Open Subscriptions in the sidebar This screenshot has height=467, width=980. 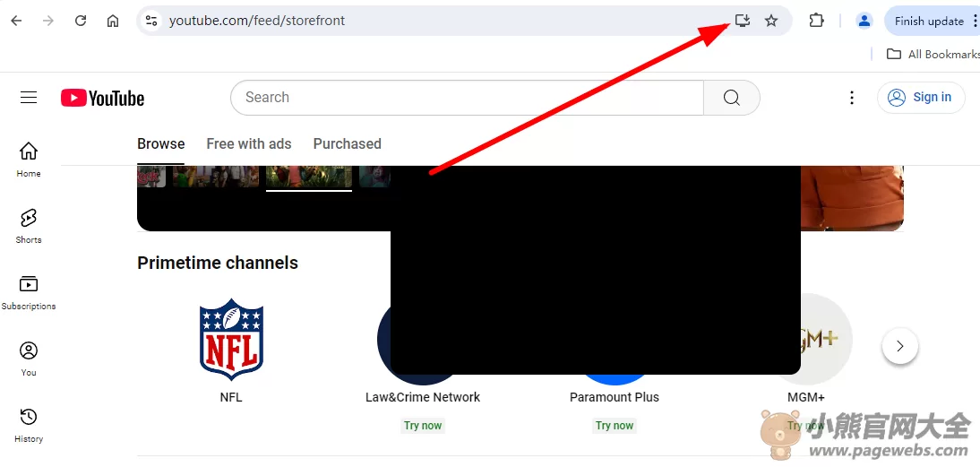point(29,292)
